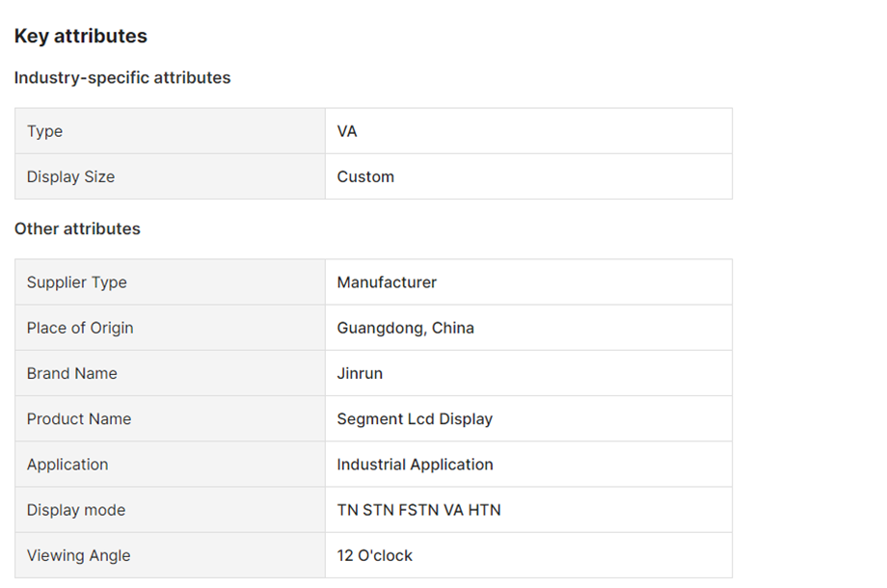Click the Place of Origin label
Viewport: 887px width, 588px height.
point(80,328)
